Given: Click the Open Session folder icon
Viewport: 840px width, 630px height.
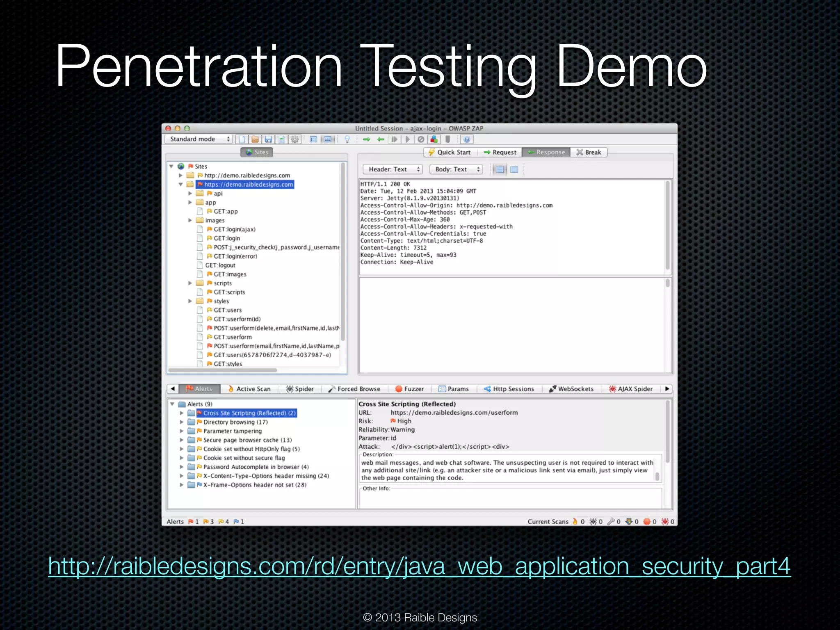Looking at the screenshot, I should [255, 139].
